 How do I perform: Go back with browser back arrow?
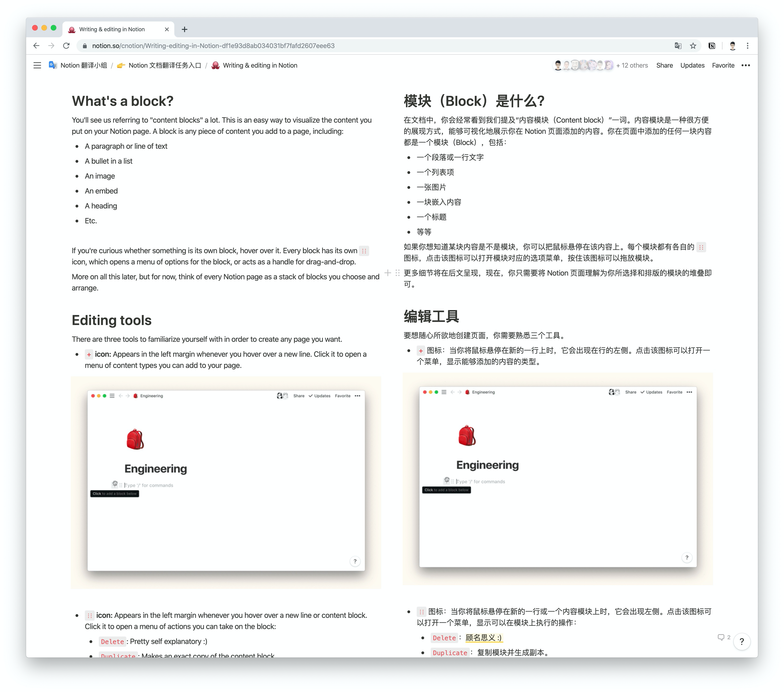coord(36,46)
